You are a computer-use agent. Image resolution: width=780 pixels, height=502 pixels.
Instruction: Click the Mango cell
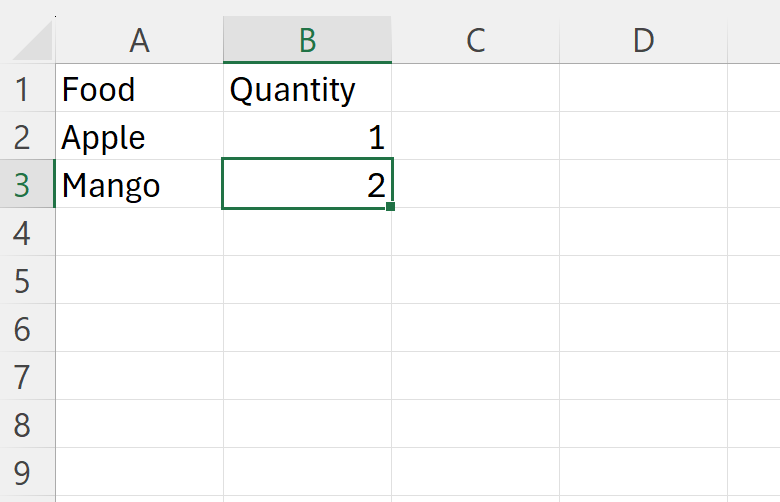139,185
